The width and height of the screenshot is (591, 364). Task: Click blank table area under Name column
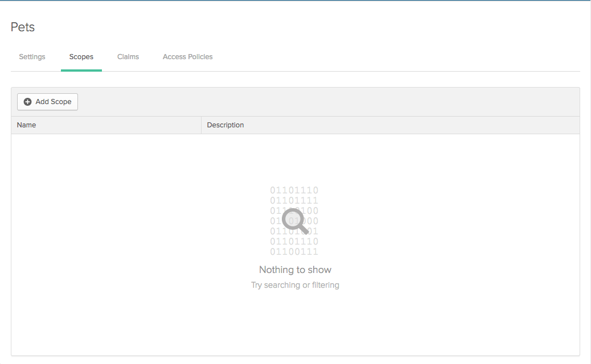[102, 227]
